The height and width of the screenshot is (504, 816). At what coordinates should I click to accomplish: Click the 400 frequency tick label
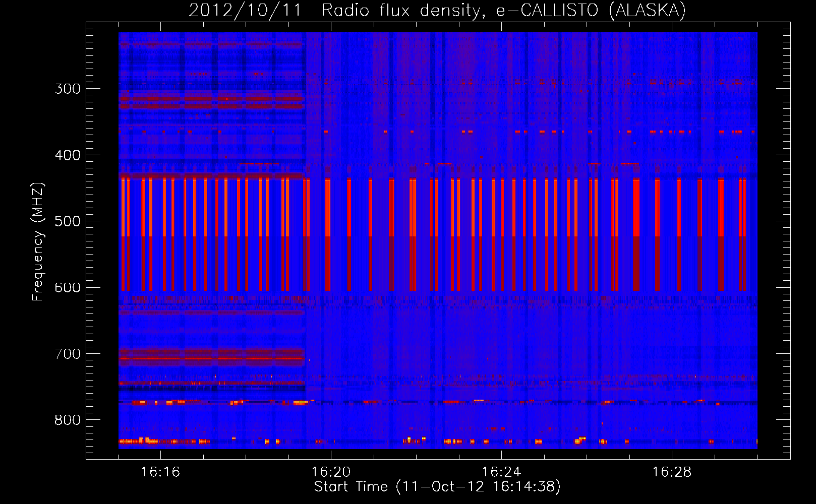tap(68, 155)
